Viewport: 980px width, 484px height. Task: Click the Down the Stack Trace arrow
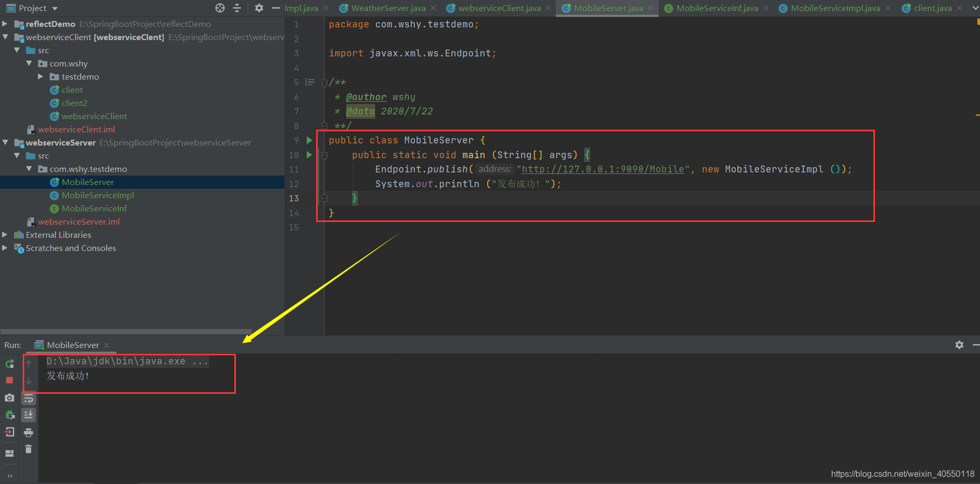tap(28, 380)
